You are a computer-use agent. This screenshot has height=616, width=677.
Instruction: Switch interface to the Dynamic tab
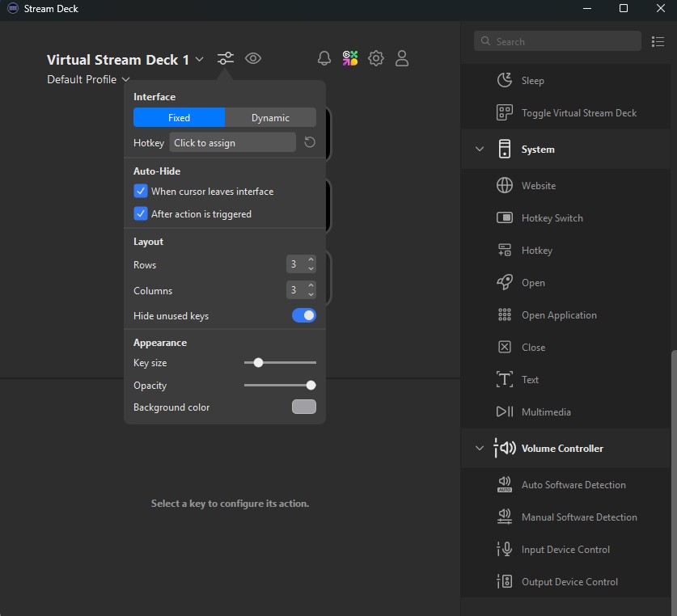point(270,117)
